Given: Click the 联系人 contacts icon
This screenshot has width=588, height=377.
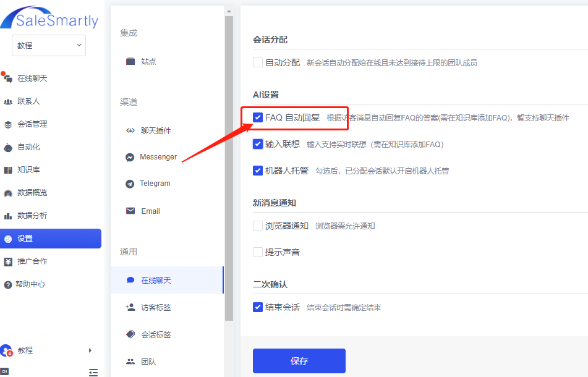Looking at the screenshot, I should tap(7, 101).
